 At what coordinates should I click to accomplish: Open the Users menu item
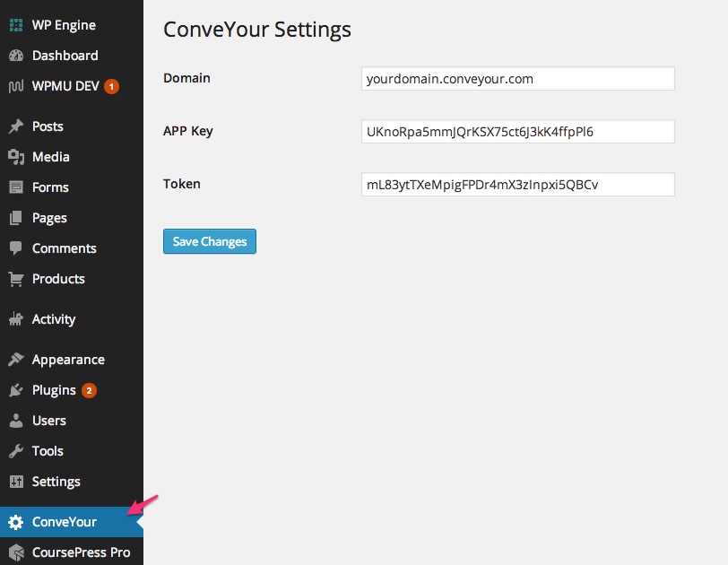pyautogui.click(x=49, y=421)
